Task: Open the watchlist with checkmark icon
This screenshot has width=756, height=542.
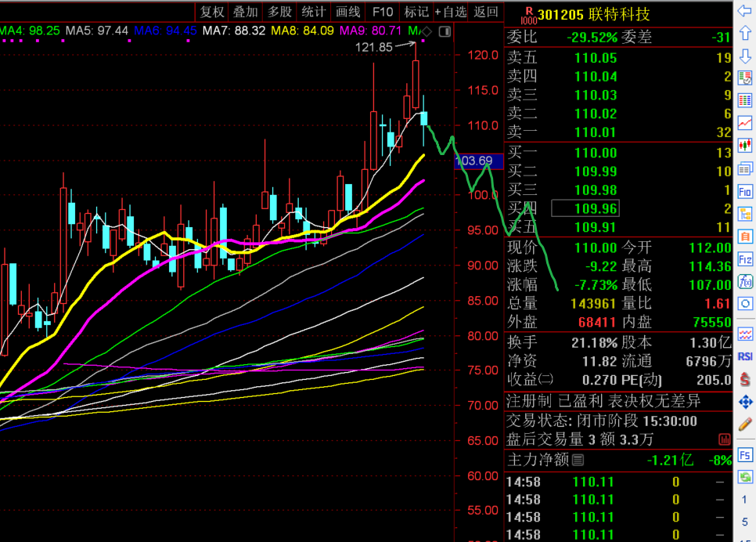Action: tap(745, 78)
